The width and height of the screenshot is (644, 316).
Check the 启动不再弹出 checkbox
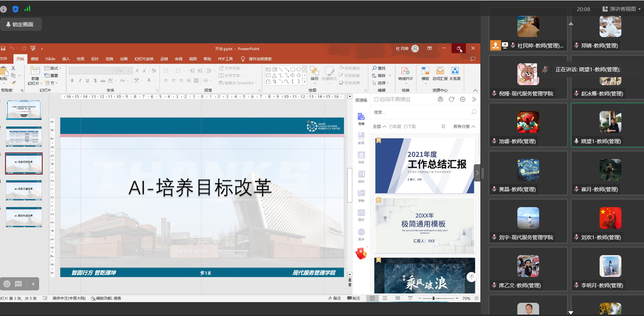point(376,99)
